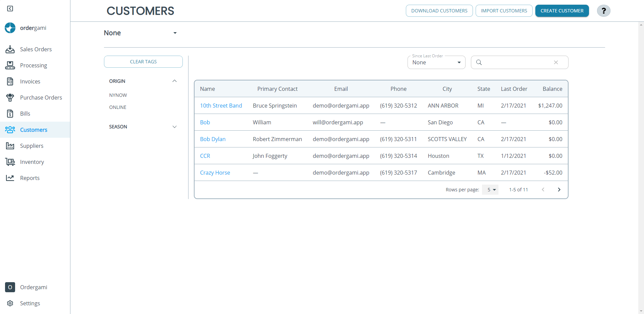This screenshot has height=314, width=644.
Task: Open the Suppliers factory icon
Action: [10, 146]
